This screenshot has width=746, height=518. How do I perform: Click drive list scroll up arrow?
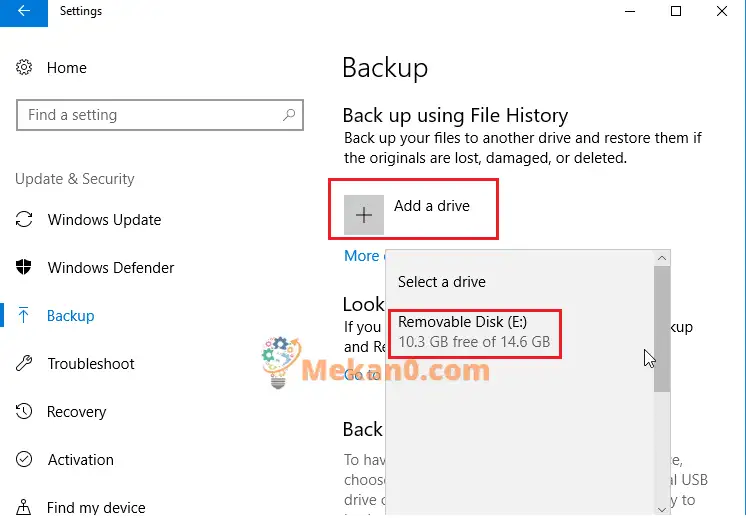tap(662, 258)
